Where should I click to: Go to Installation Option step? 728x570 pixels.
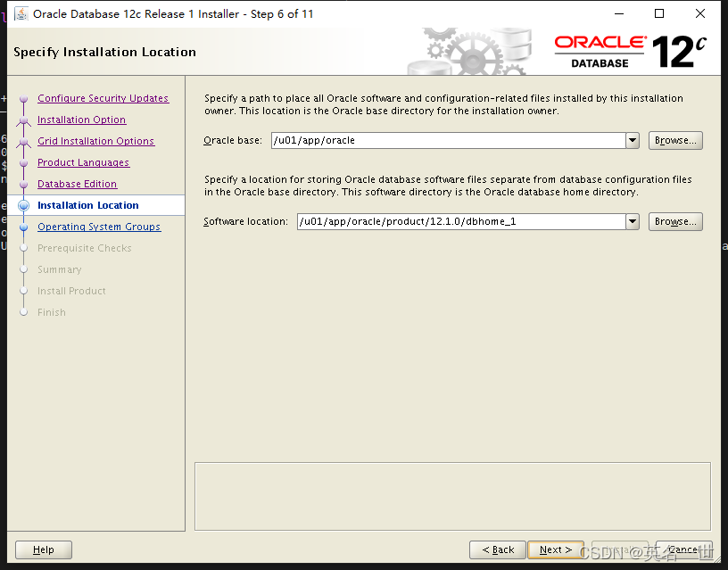[82, 120]
